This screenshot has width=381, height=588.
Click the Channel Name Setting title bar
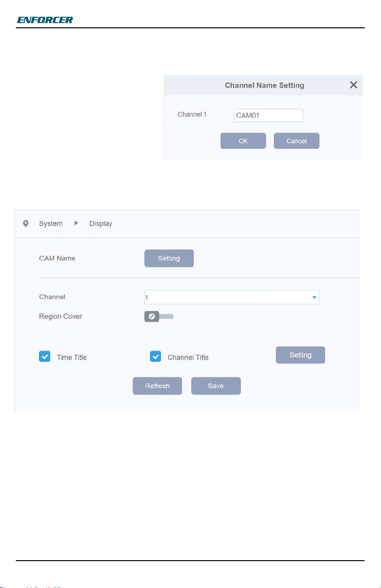263,85
